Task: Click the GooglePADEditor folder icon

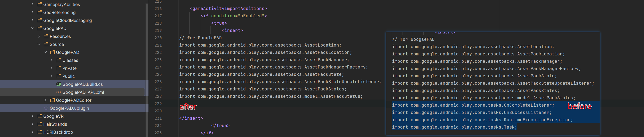Action: pos(52,100)
